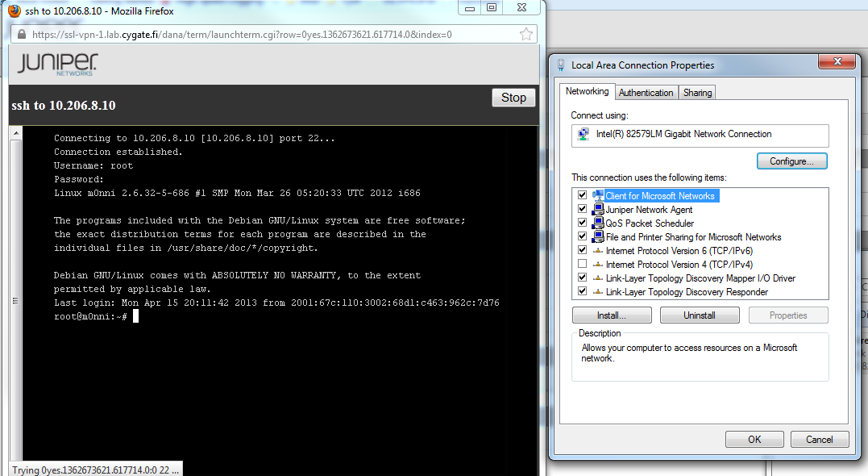
Task: Click the terminal prompt root@m0nni
Action: [90, 316]
